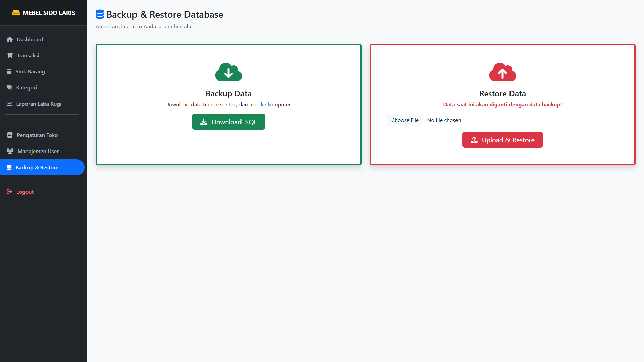Click the sofa logo icon in the sidebar header
The image size is (644, 362).
click(x=16, y=13)
